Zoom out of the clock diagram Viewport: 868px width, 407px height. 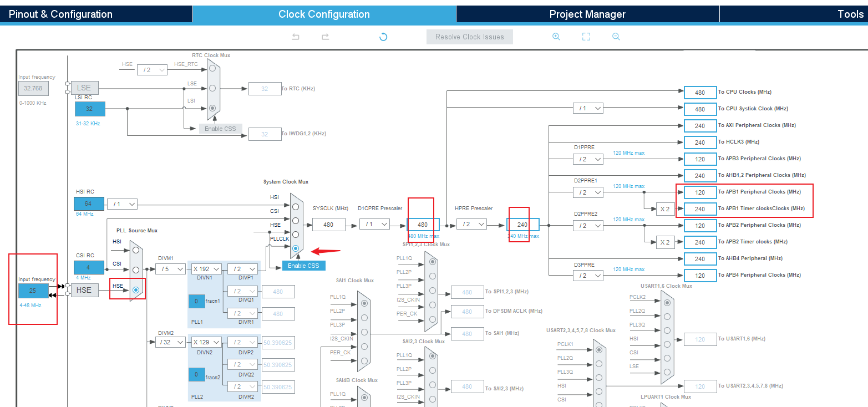[616, 37]
